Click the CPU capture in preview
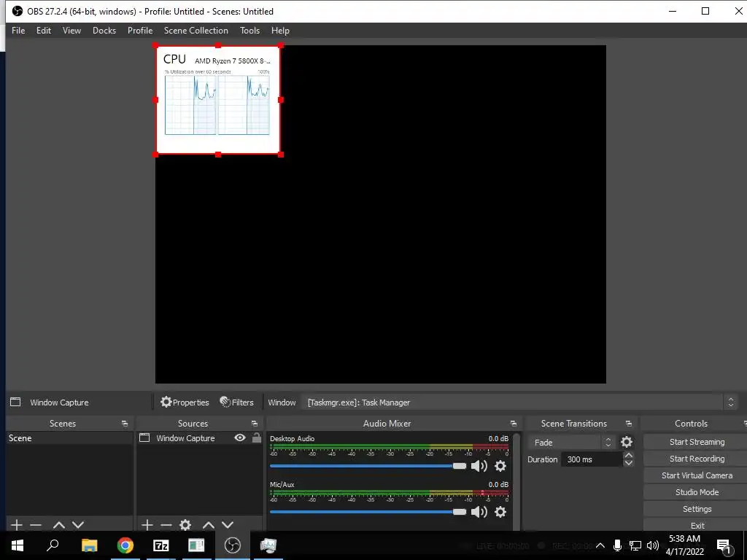Image resolution: width=747 pixels, height=560 pixels. (218, 99)
